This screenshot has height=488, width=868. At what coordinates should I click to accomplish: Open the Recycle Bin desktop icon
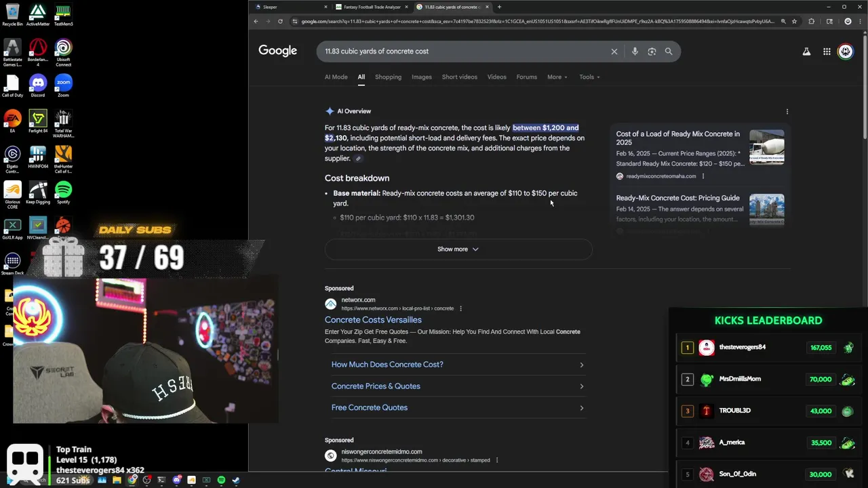[x=12, y=14]
